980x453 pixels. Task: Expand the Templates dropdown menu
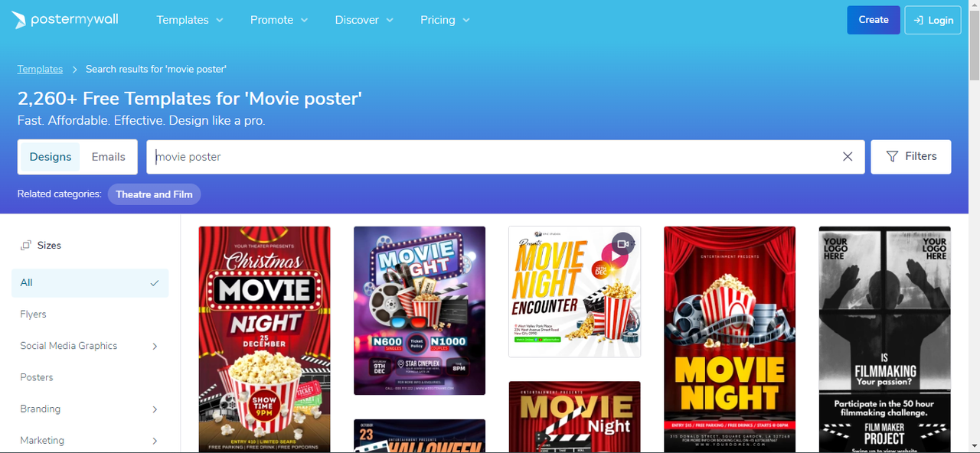190,20
